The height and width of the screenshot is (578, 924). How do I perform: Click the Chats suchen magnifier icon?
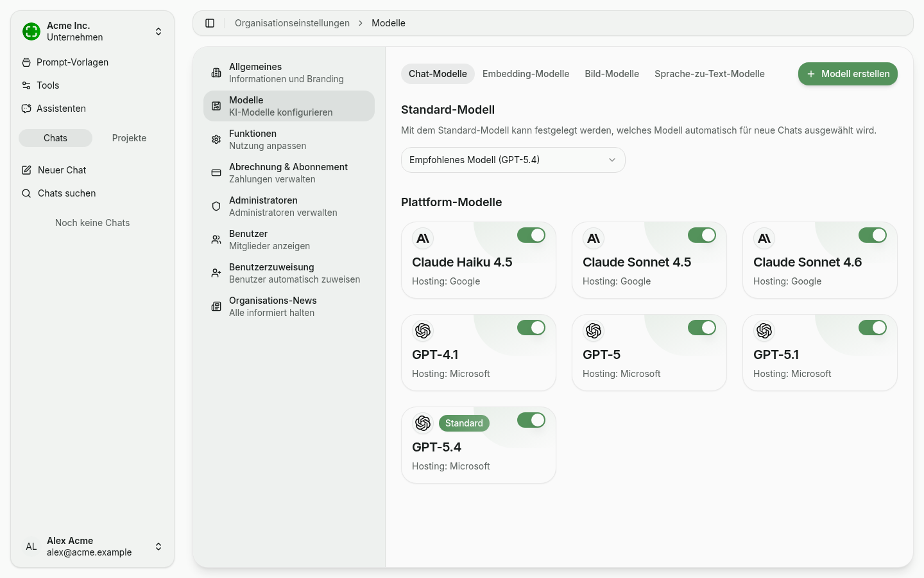click(x=26, y=193)
